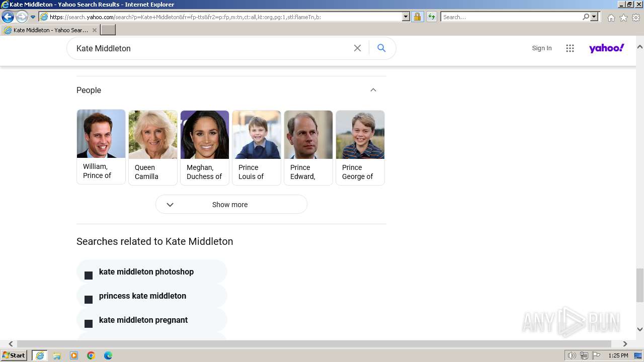Open the IE Tools gear icon

[x=636, y=18]
